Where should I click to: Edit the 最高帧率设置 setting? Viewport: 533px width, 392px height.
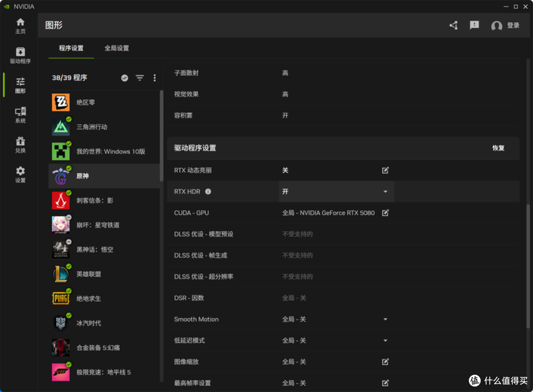coord(385,383)
